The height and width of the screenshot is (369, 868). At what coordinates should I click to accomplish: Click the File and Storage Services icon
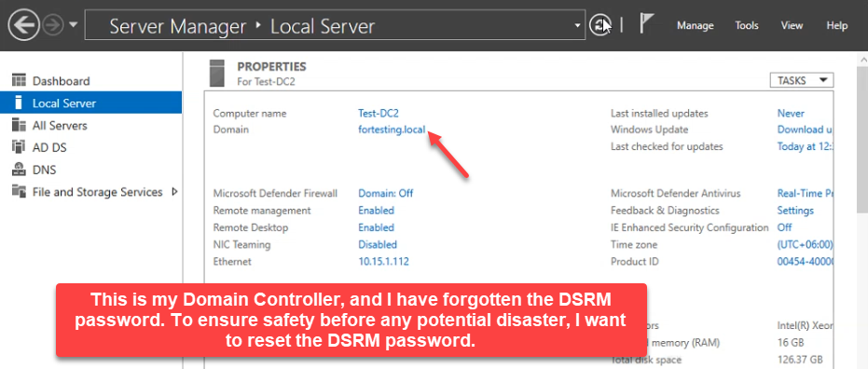pyautogui.click(x=19, y=191)
